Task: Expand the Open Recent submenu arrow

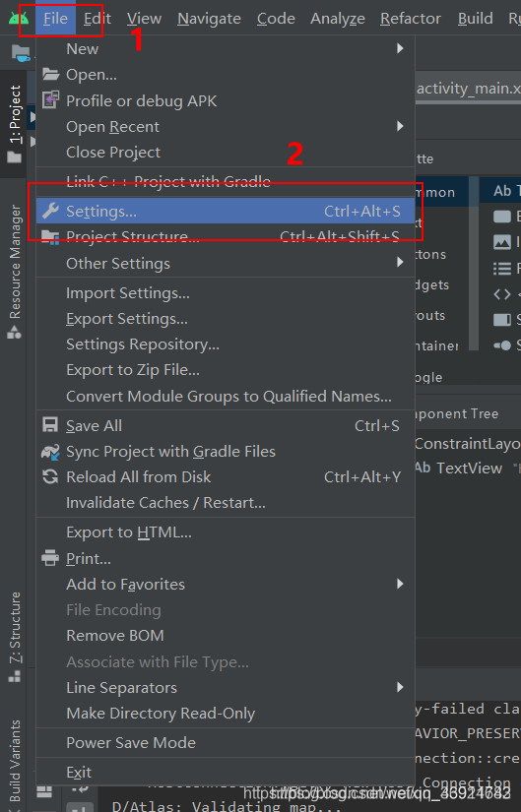Action: [x=400, y=126]
